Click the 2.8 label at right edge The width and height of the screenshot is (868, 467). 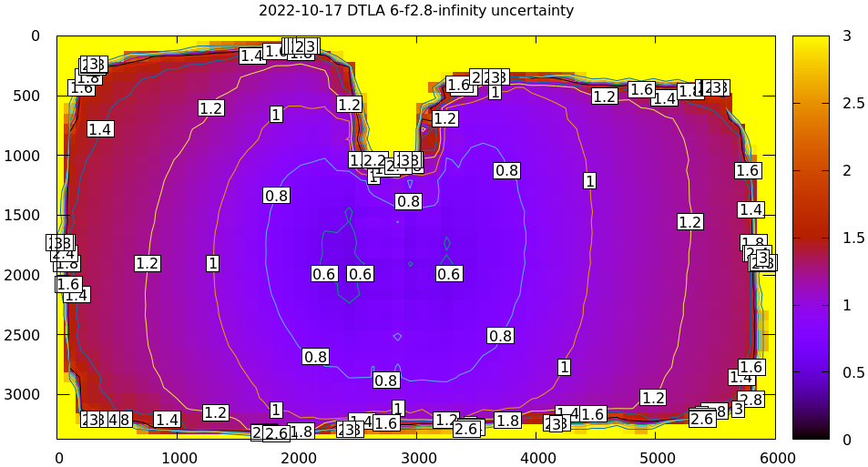751,400
